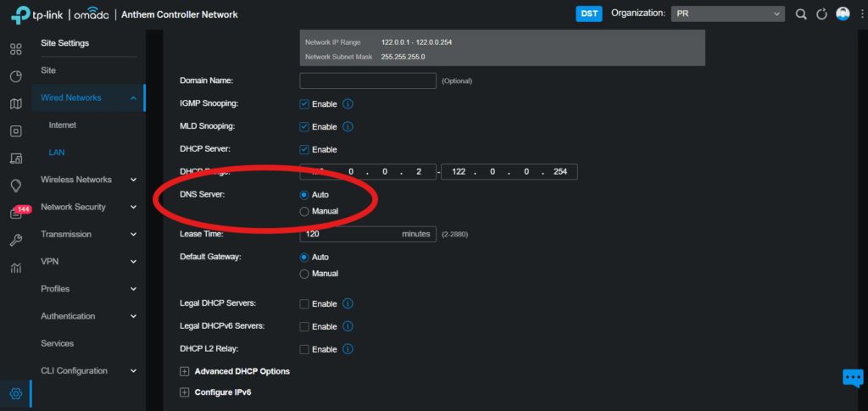
Task: Open the Organization dropdown
Action: click(x=727, y=14)
